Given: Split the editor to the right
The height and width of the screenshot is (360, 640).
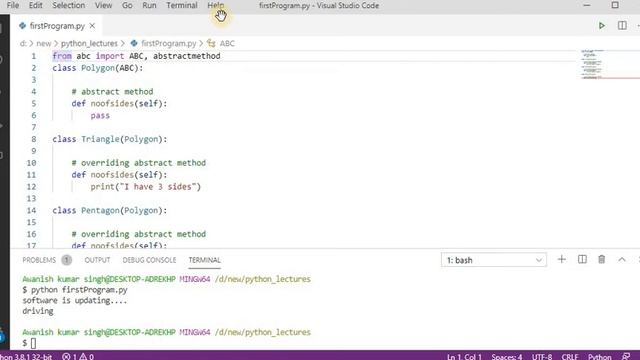Looking at the screenshot, I should (x=622, y=26).
